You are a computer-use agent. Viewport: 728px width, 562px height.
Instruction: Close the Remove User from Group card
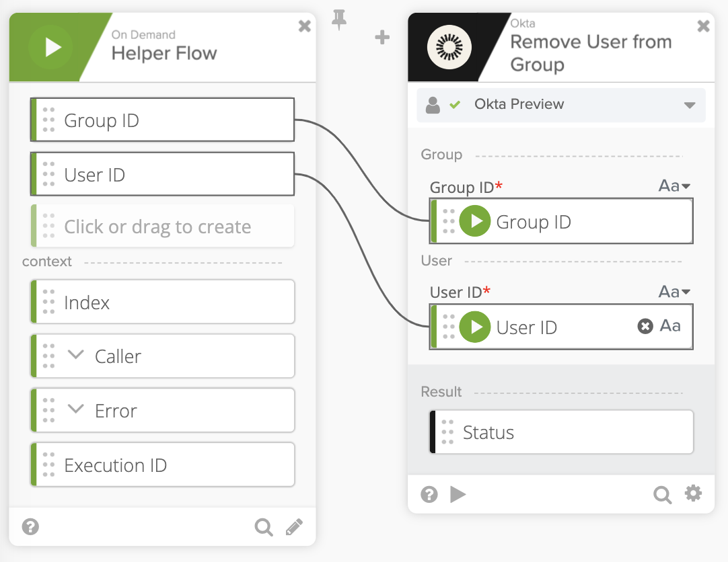(x=703, y=26)
